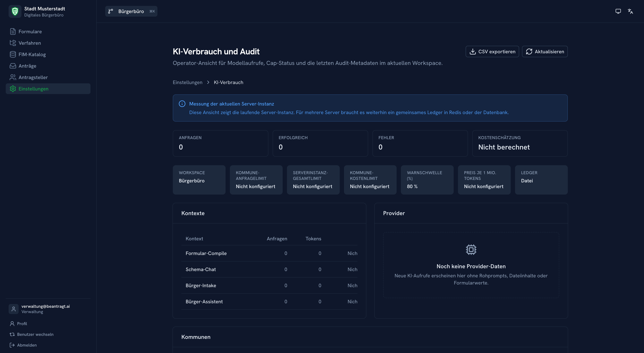Screen dimensions: 644x353
Task: Click the info icon in the blue notice
Action: 182,104
